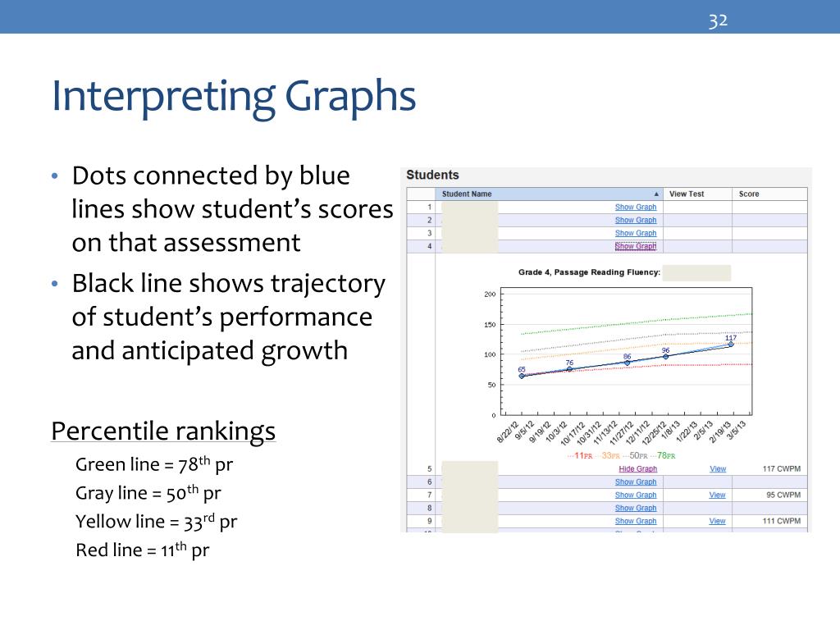
Task: Click the sort arrow in Student Name header
Action: (x=655, y=194)
